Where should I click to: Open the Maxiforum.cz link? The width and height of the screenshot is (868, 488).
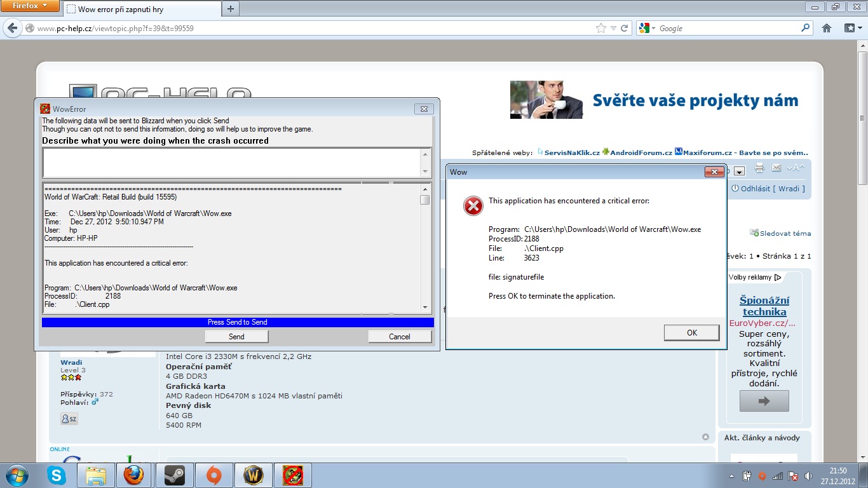pos(745,152)
